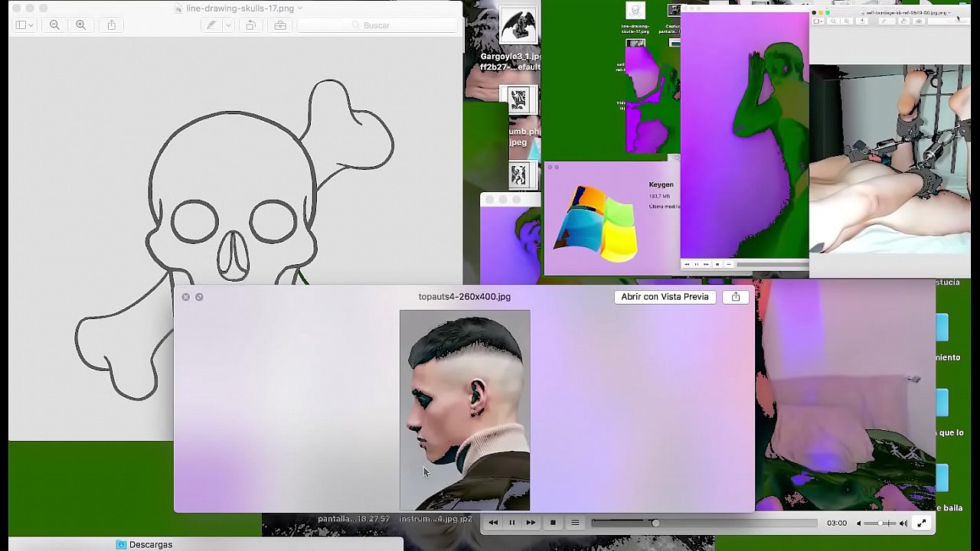The width and height of the screenshot is (980, 551).
Task: Click the Buscar search field
Action: click(x=377, y=25)
